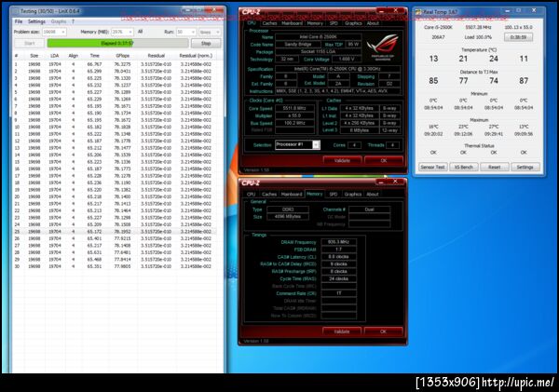Switch to SPD tab in memory CPU-Z window
Viewport: 559px width, 392px height.
tap(334, 195)
